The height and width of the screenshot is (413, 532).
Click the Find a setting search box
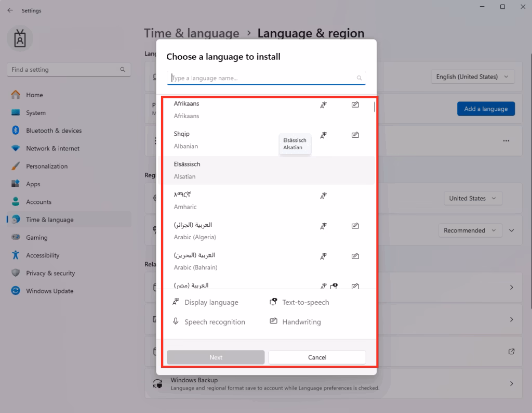coord(69,70)
